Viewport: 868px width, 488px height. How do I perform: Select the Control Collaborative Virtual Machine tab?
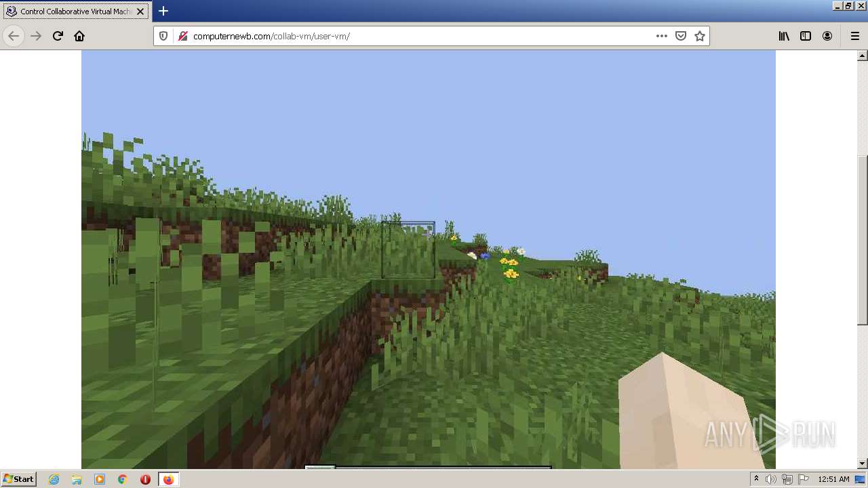[75, 12]
